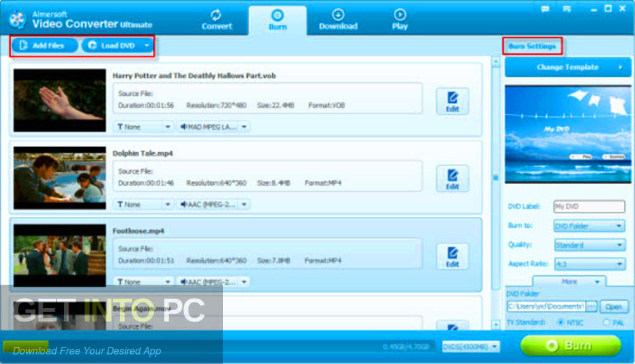This screenshot has width=635, height=364.
Task: Select file name Harry Potter and The Deathly Hallows Part.vob
Action: point(194,75)
